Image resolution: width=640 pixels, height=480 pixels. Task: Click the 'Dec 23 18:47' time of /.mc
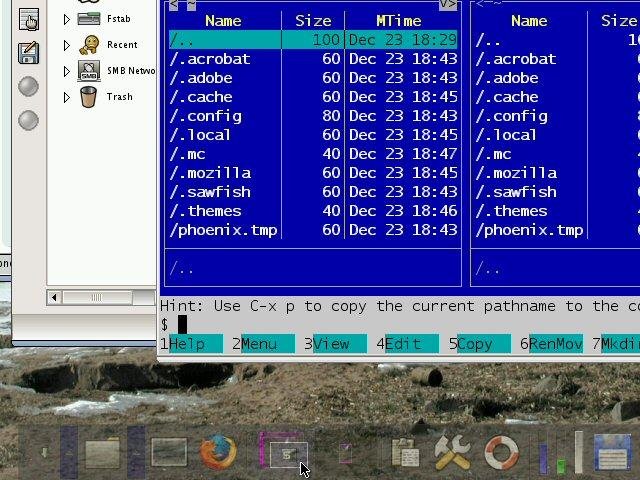pos(403,154)
